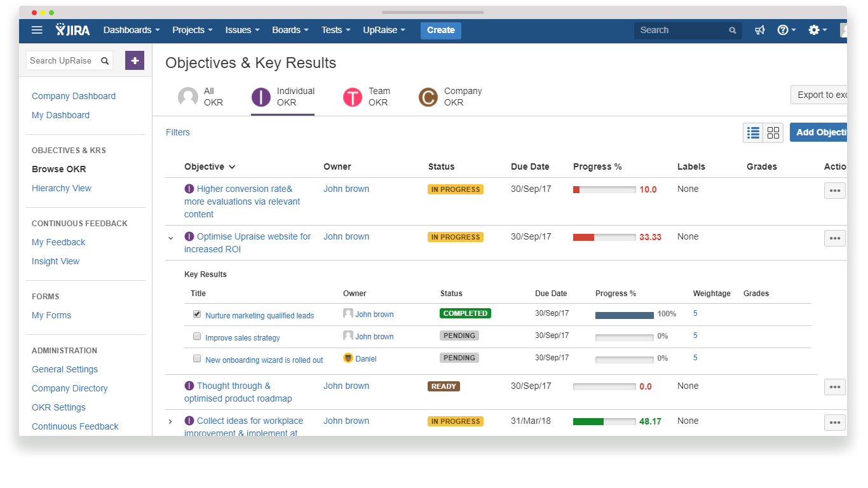Click the JIRA search field
The image size is (868, 488).
686,30
